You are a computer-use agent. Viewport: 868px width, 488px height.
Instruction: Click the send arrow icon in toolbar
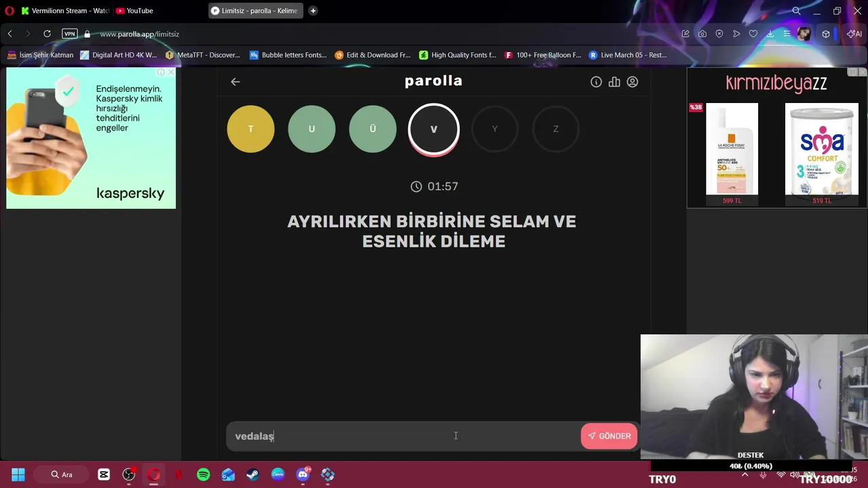(736, 34)
